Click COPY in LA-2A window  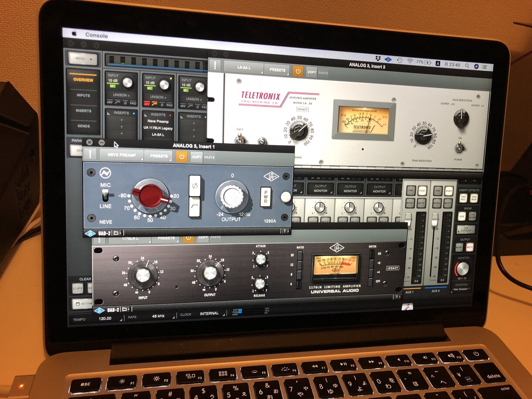click(311, 72)
